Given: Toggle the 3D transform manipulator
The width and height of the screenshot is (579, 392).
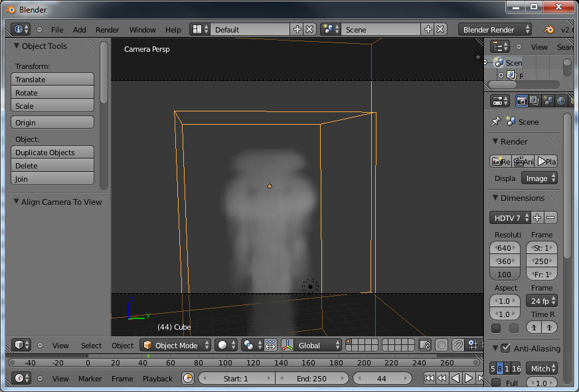Looking at the screenshot, I should pyautogui.click(x=288, y=345).
